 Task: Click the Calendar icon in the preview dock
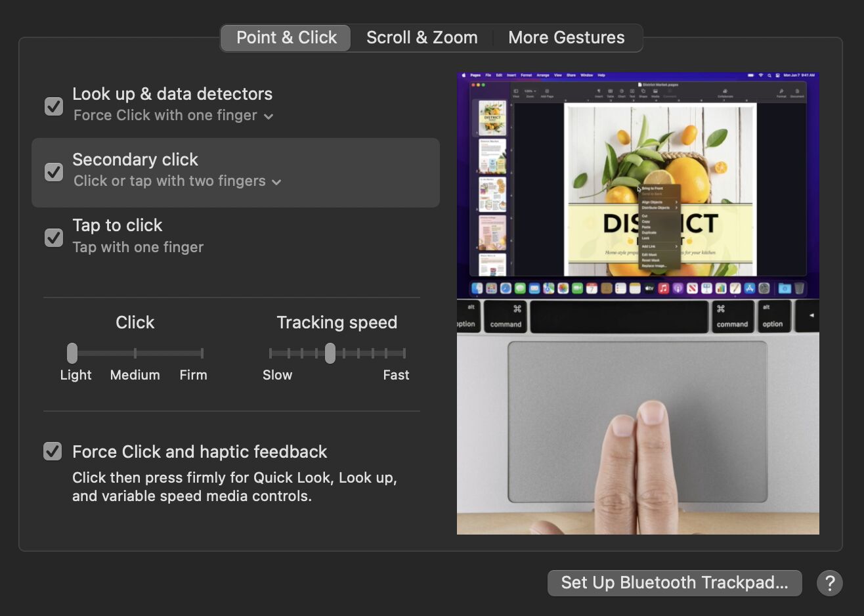(592, 288)
